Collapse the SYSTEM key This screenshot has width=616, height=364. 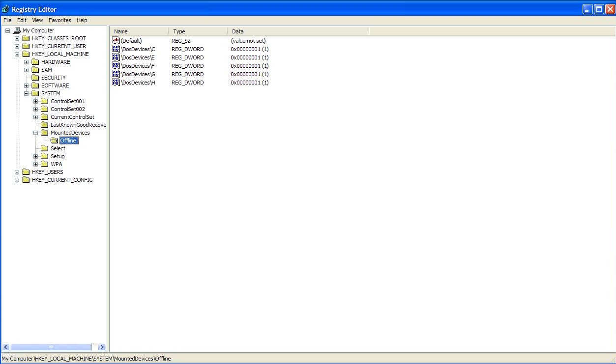click(26, 93)
